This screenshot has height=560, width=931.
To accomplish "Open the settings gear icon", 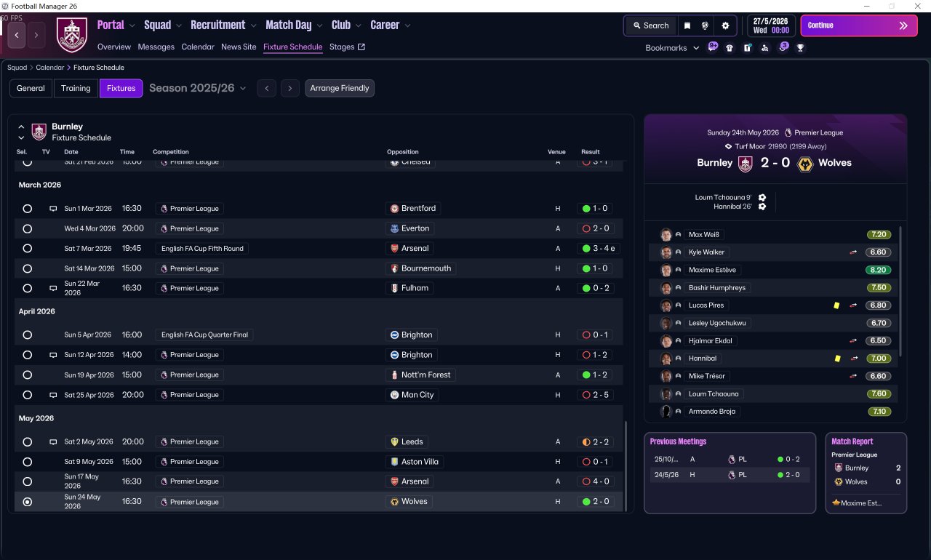I will click(x=725, y=25).
